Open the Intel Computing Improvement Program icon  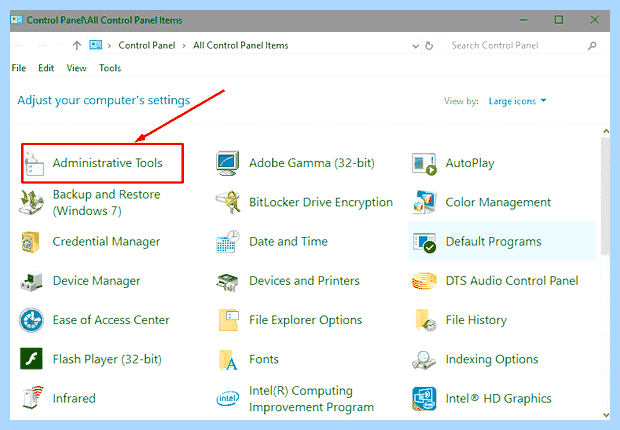tap(228, 398)
